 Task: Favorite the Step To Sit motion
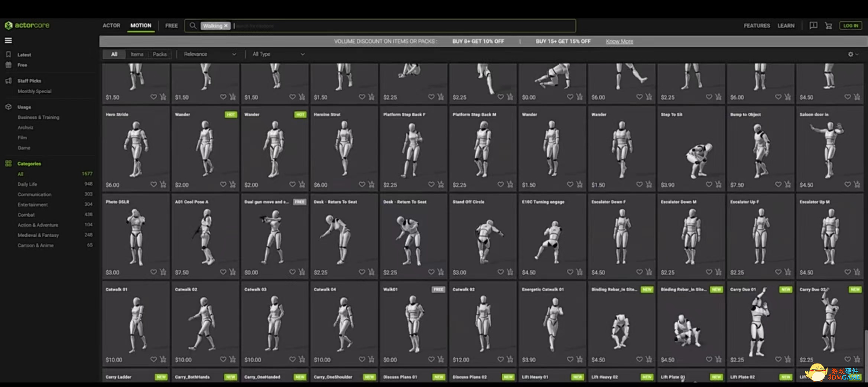coord(709,184)
